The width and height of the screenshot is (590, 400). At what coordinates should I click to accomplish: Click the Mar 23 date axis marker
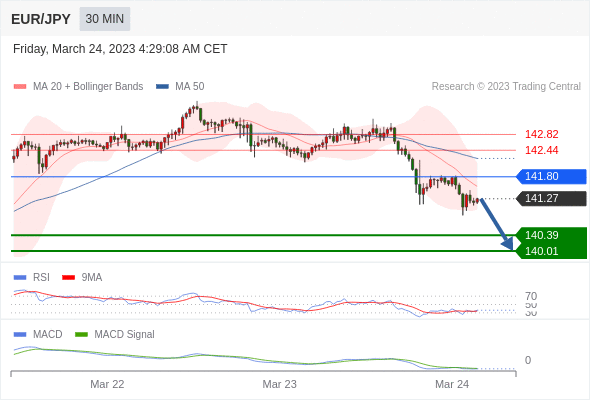(x=279, y=384)
